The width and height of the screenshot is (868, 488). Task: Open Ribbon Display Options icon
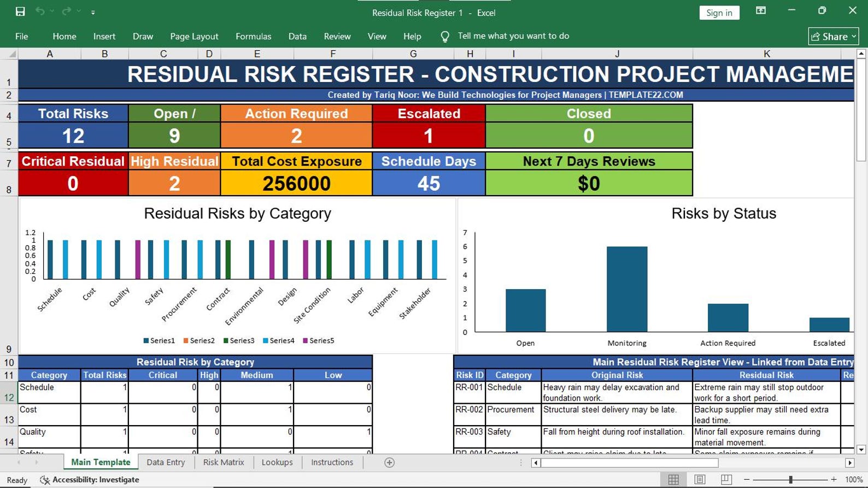click(760, 10)
